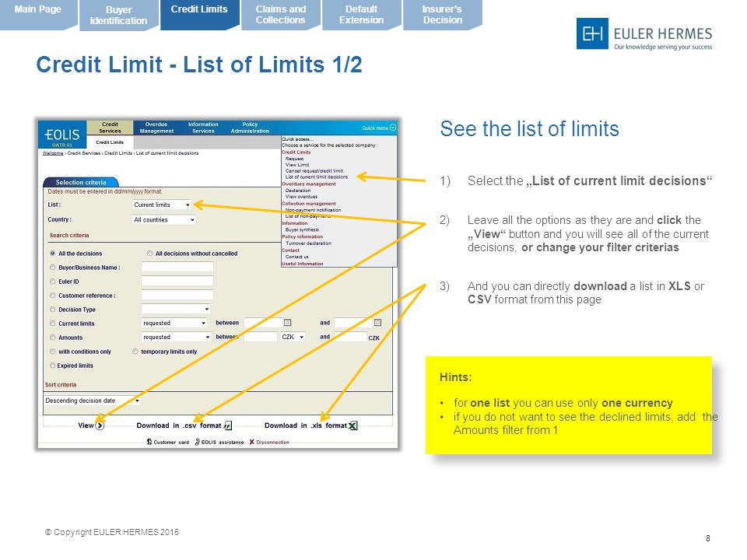Open Customer card link
This screenshot has width=747, height=560.
pos(168,443)
